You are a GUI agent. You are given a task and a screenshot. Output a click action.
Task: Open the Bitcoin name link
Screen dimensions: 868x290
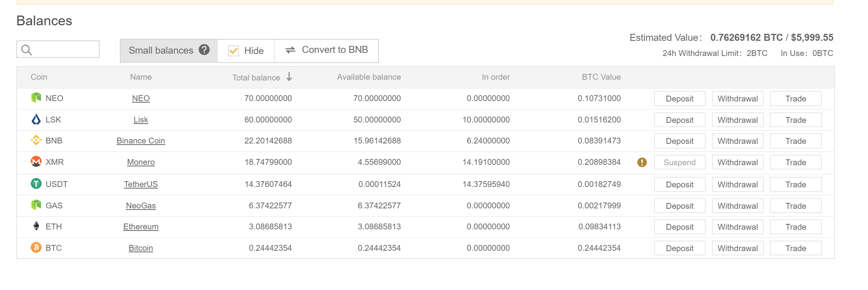pyautogui.click(x=141, y=248)
